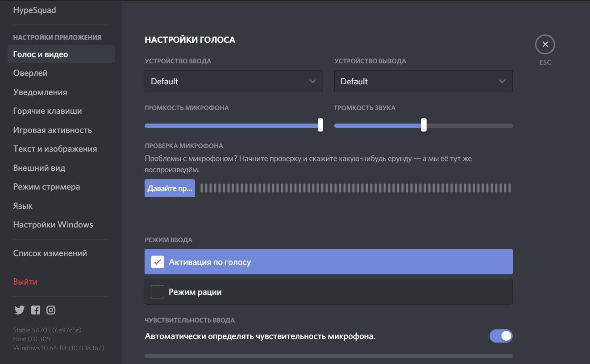Select the Язык settings section
Image resolution: width=590 pixels, height=364 pixels.
23,206
